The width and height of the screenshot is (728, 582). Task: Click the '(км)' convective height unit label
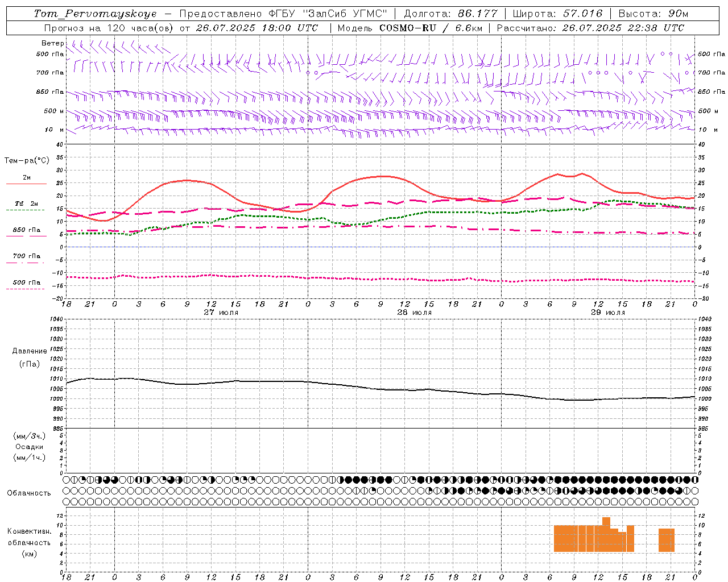[30, 554]
